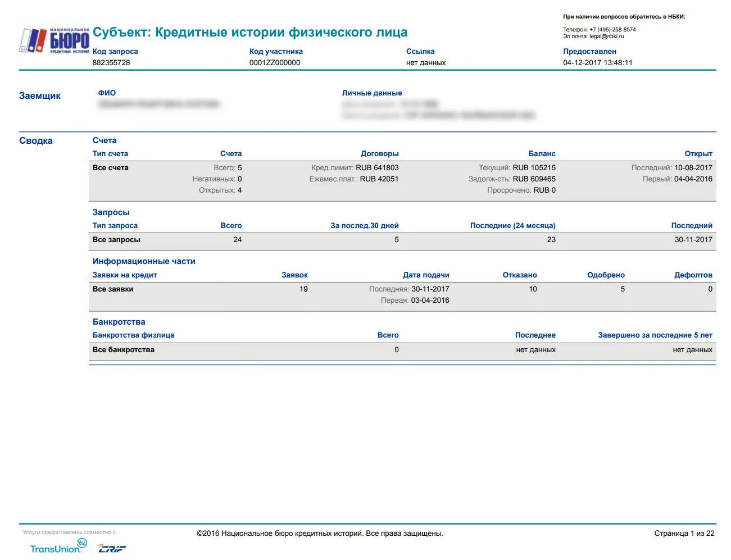
Task: Click 'Завершено за последние 5 лет' header
Action: [x=655, y=335]
